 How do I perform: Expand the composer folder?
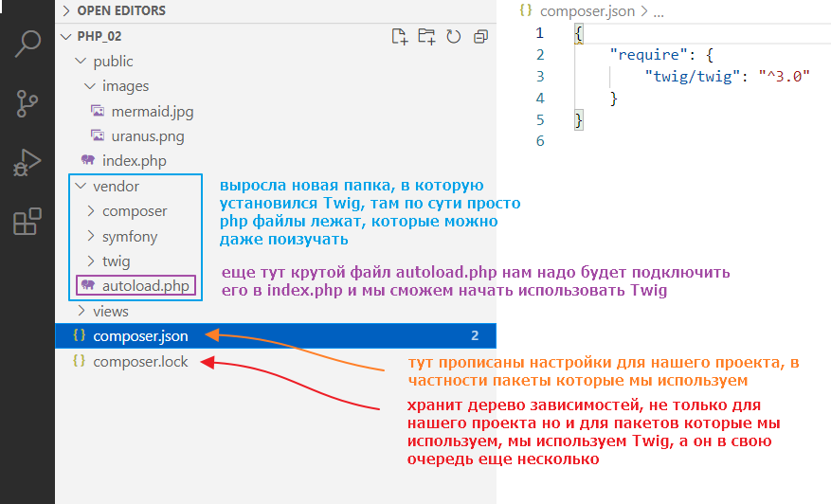click(135, 211)
